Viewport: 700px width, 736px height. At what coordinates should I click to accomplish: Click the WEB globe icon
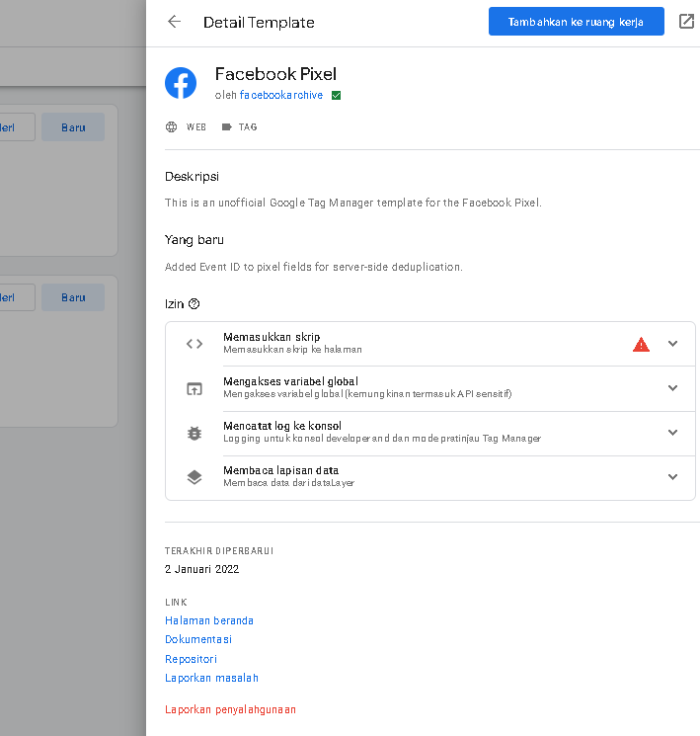coord(171,126)
